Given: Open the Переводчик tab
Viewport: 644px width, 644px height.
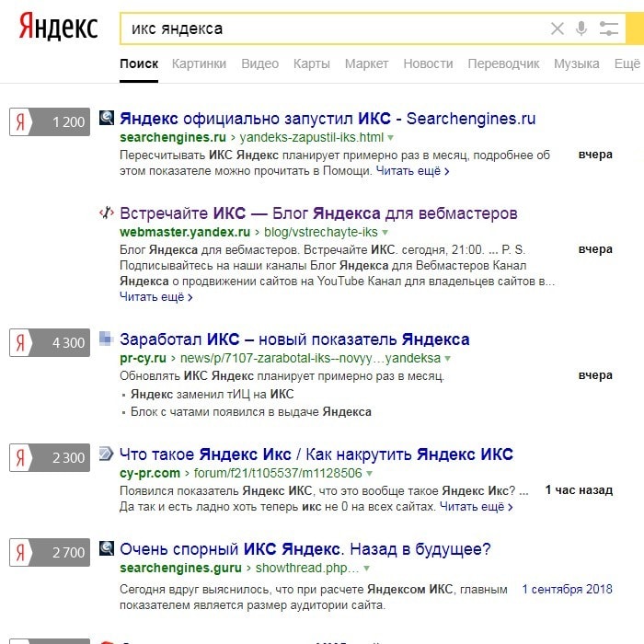Looking at the screenshot, I should point(503,63).
